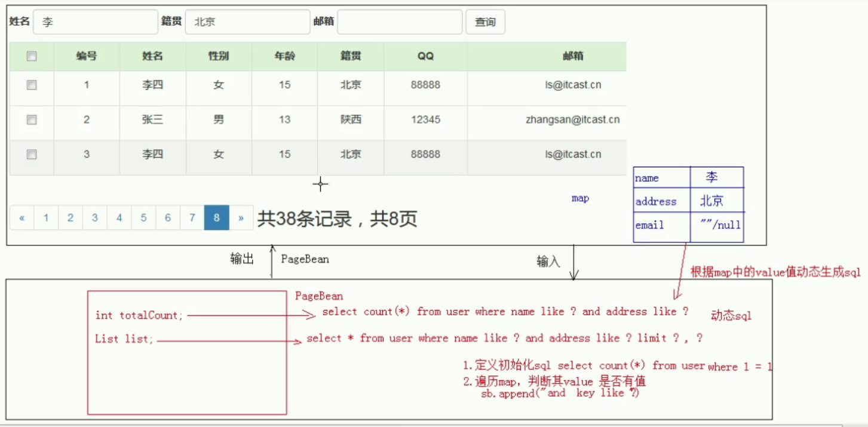Go to the next page with »
Image resolution: width=868 pixels, height=427 pixels.
click(241, 218)
